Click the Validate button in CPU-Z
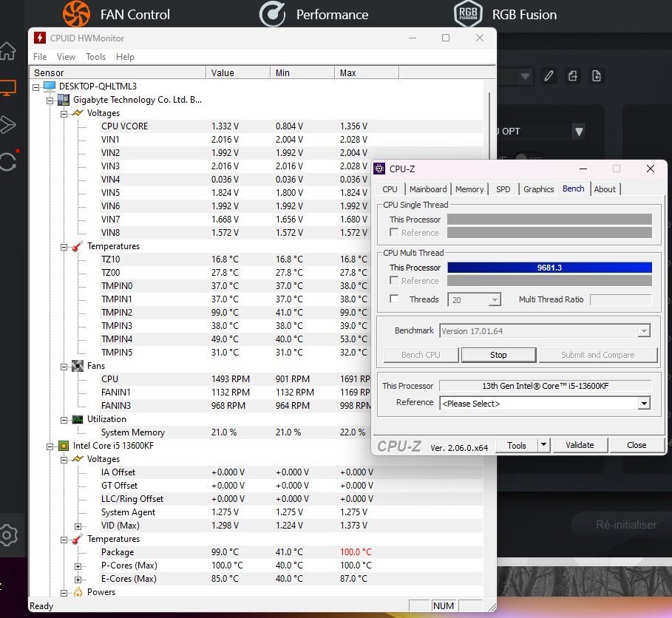The height and width of the screenshot is (618, 672). [580, 445]
